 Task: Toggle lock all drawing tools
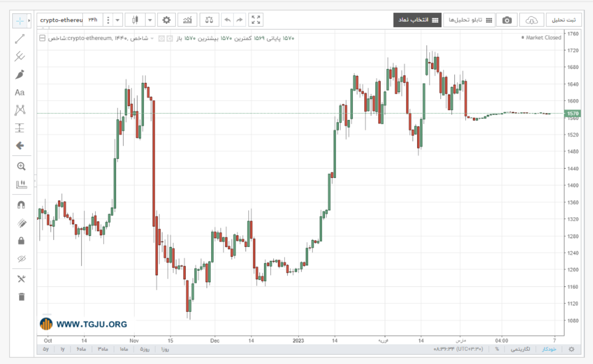pos(21,241)
